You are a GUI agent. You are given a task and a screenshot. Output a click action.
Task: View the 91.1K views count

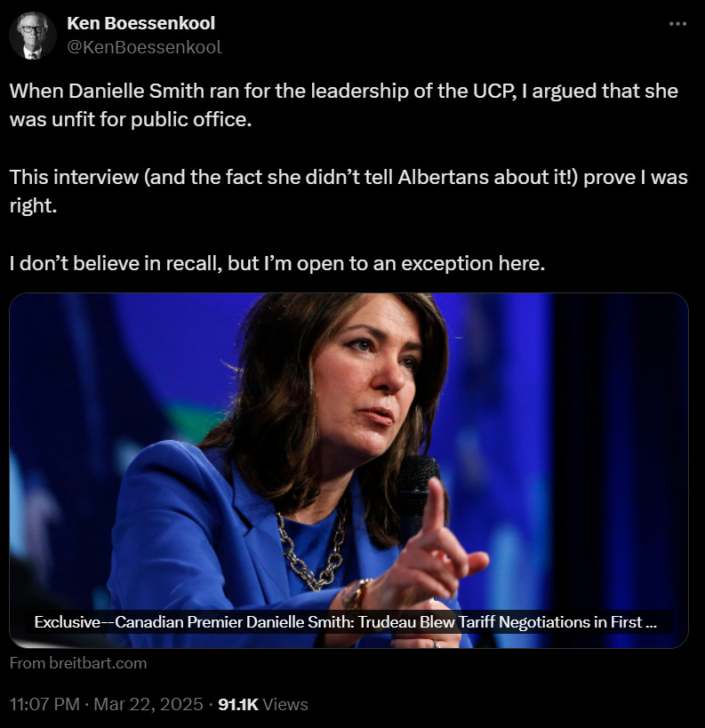tap(237, 704)
